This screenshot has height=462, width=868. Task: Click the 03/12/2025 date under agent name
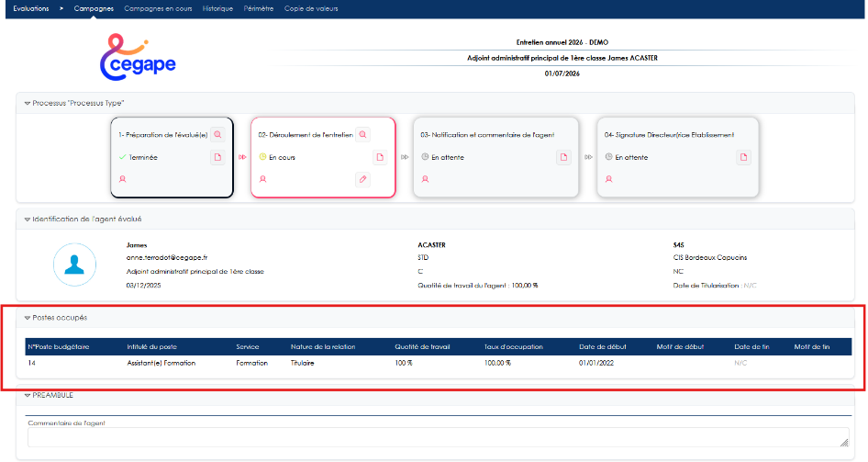point(143,286)
